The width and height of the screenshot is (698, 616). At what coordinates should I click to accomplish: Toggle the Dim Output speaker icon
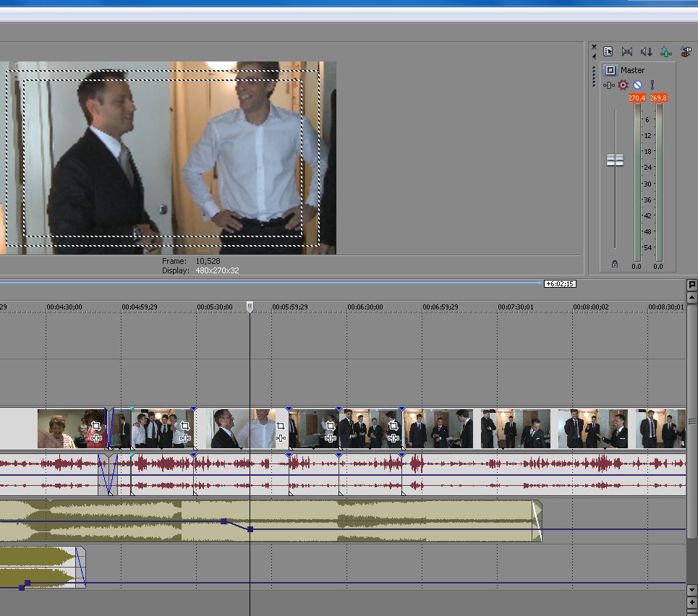coord(646,51)
